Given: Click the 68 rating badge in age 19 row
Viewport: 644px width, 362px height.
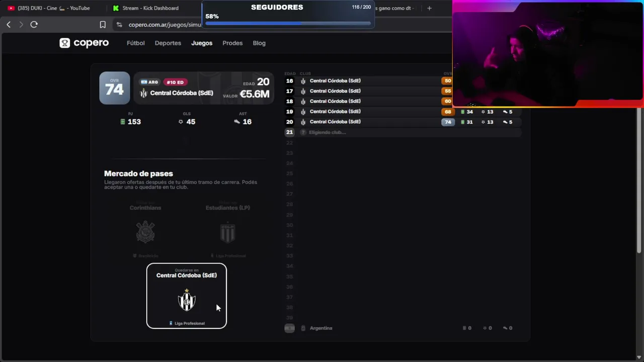Looking at the screenshot, I should [x=448, y=112].
